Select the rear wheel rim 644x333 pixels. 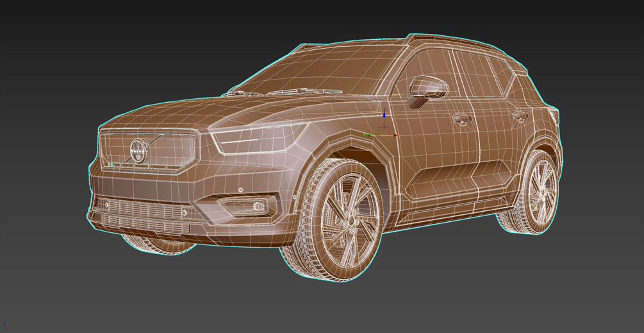(x=541, y=192)
